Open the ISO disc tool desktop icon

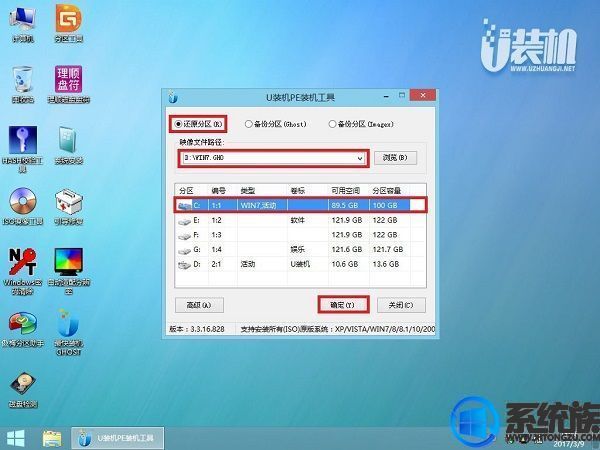(x=23, y=207)
